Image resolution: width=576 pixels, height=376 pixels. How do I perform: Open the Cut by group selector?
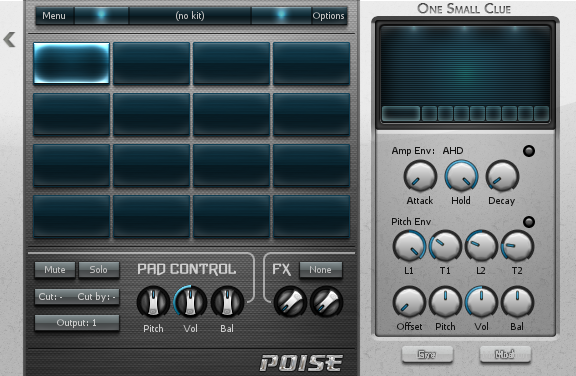coord(97,297)
